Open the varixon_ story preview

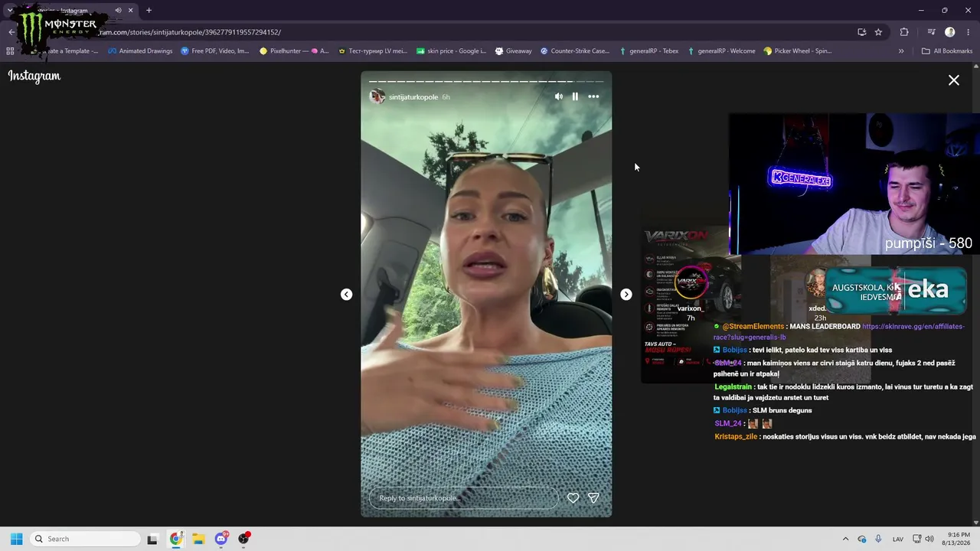pyautogui.click(x=691, y=305)
